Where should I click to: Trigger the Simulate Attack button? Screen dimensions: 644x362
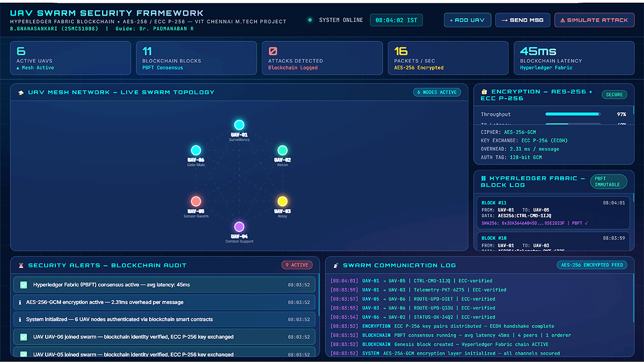(594, 20)
